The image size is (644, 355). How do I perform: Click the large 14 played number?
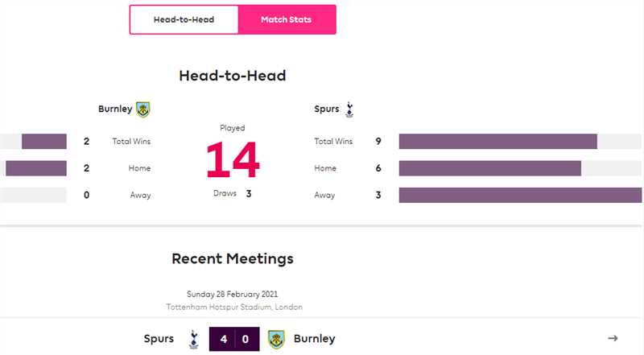coord(233,160)
